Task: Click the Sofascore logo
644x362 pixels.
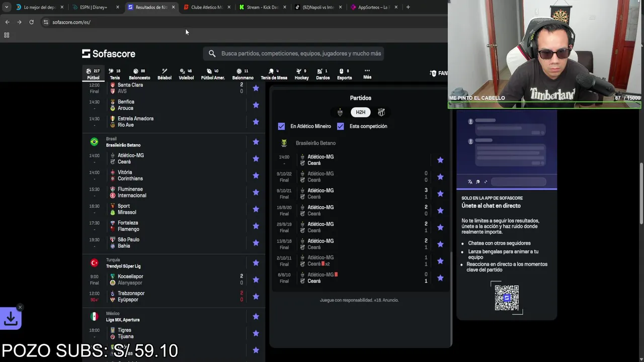Action: [109, 53]
